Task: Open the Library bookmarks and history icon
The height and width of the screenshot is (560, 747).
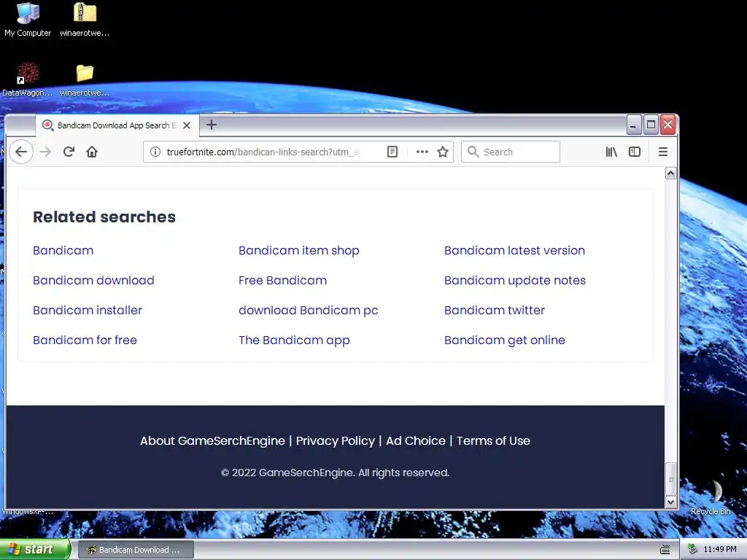Action: point(611,152)
